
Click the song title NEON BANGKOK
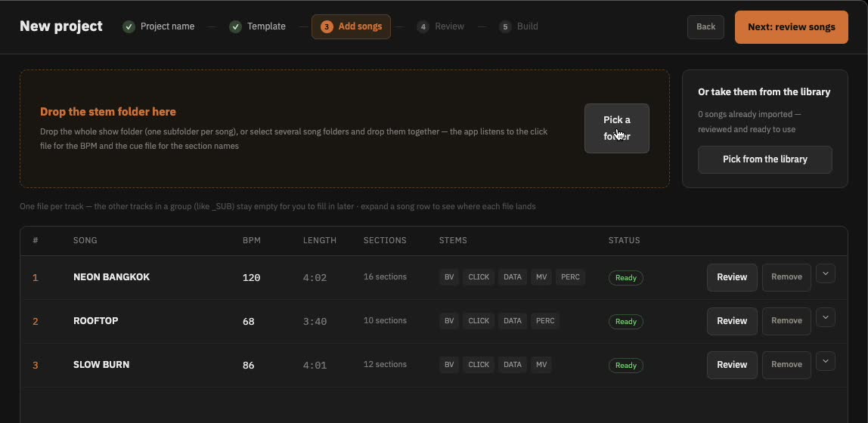click(x=111, y=277)
